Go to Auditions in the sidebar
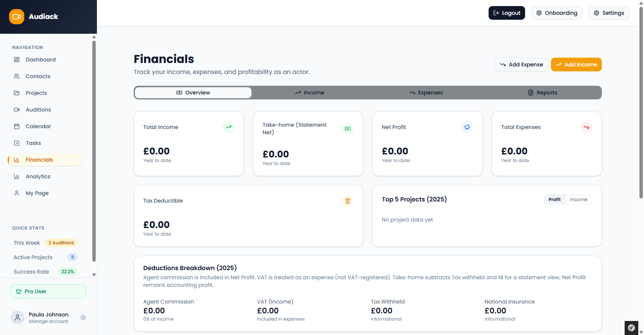Screen dimensions: 644x335 click(x=38, y=110)
